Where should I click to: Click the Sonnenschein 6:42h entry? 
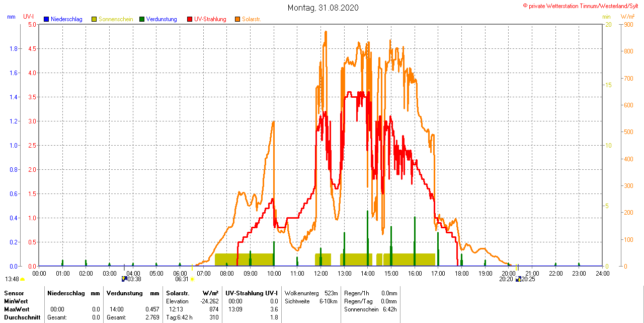coord(371,309)
